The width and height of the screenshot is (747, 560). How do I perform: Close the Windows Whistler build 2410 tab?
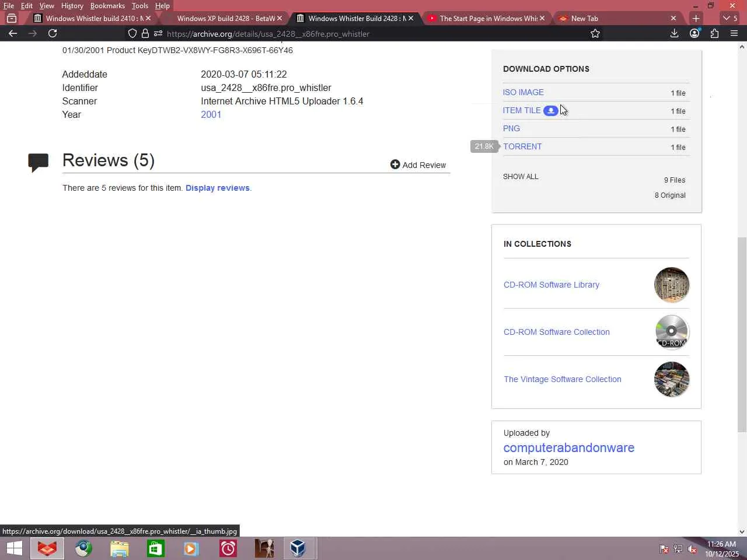148,19
